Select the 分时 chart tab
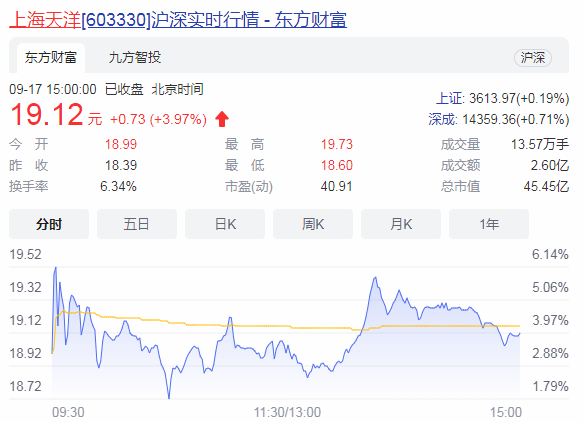The image size is (583, 422). tap(49, 224)
